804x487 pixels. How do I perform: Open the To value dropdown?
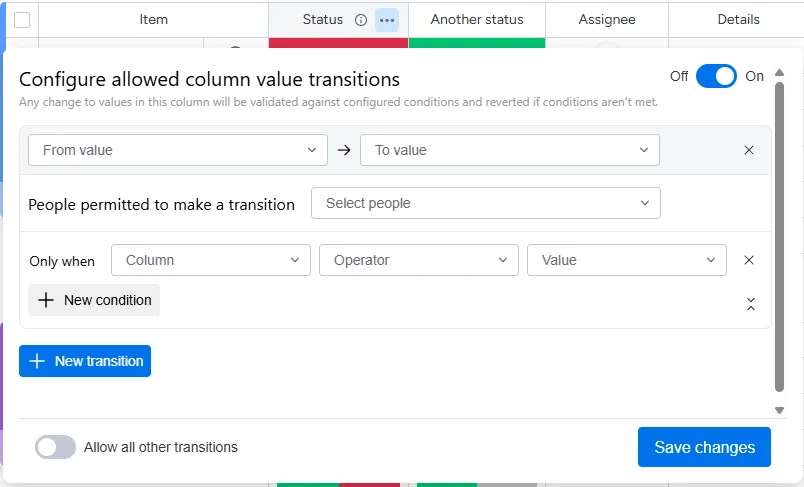510,150
